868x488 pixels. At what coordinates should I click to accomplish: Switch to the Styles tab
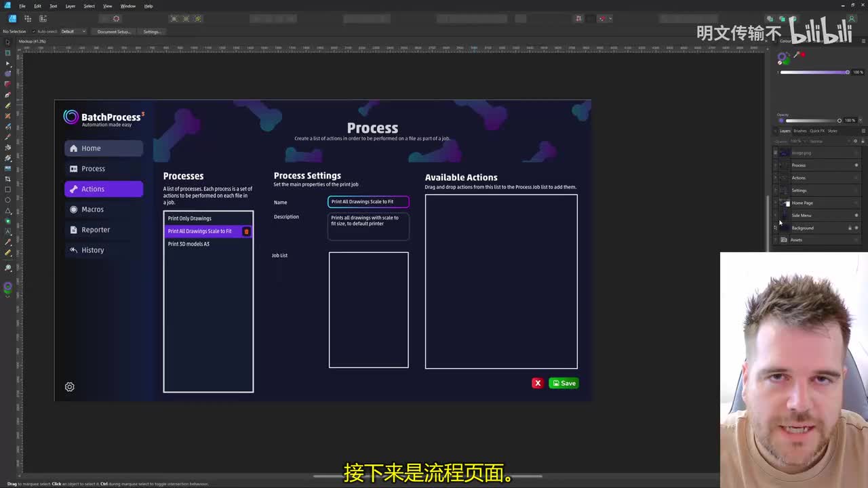coord(833,131)
